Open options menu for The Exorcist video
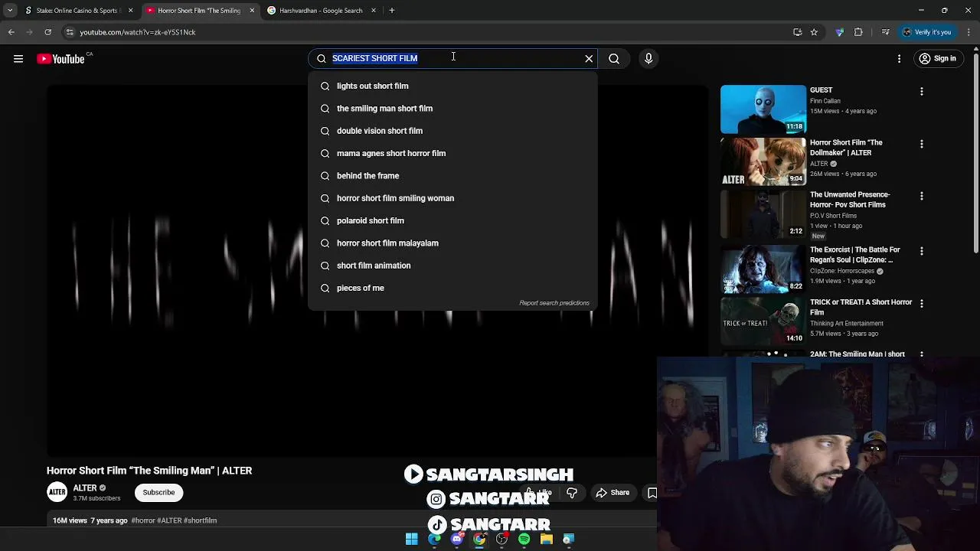This screenshot has width=980, height=551. (x=922, y=251)
